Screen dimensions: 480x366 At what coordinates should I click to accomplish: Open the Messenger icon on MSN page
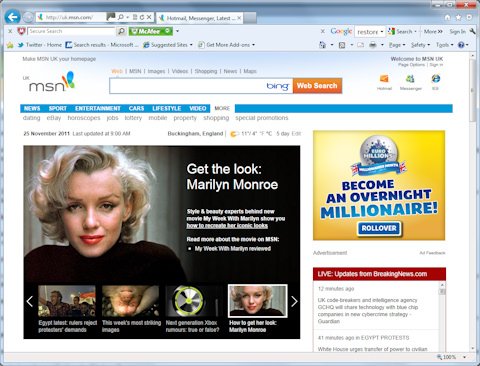point(410,79)
